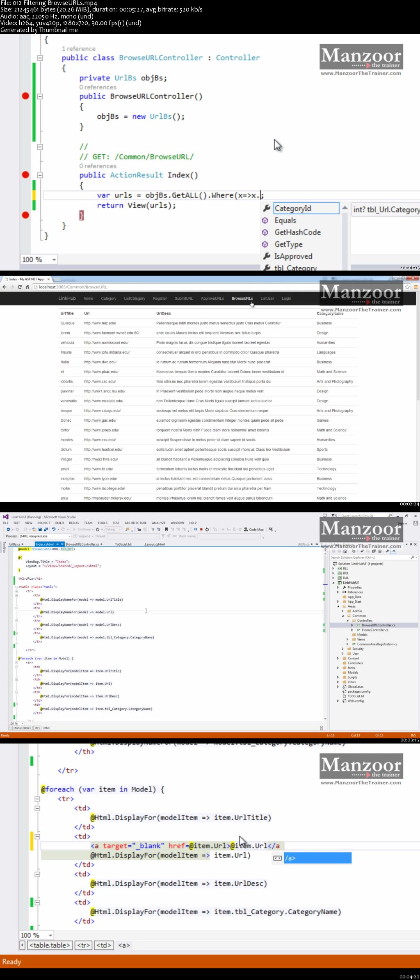Click the Solution Explorer Properties wrench icon
Viewport: 420px width, 980px height.
(x=388, y=551)
